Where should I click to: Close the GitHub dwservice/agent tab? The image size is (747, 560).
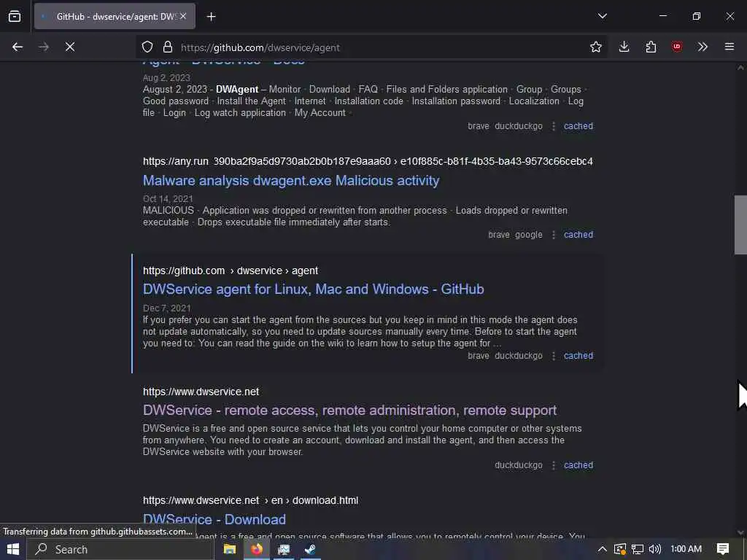pyautogui.click(x=183, y=16)
